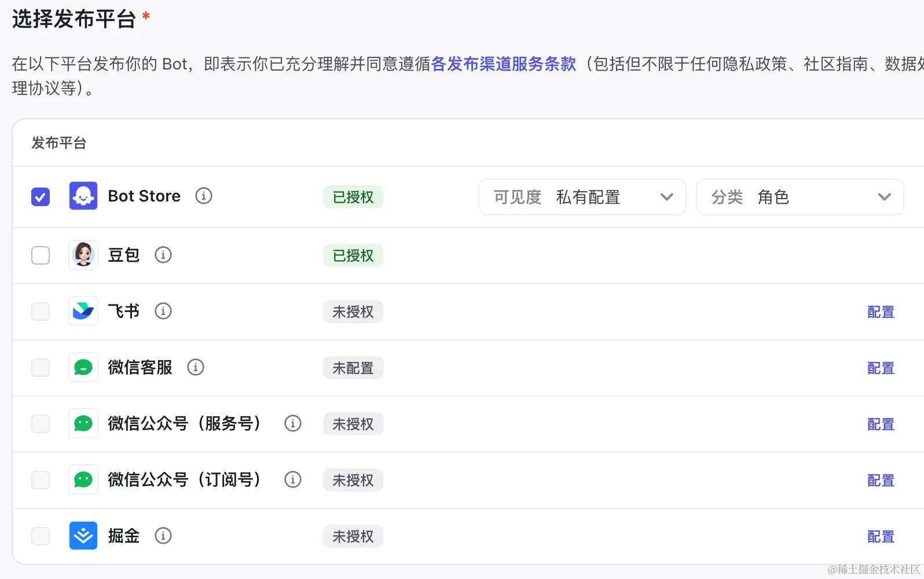Image resolution: width=924 pixels, height=579 pixels.
Task: Click the Bot Store platform logo
Action: [x=83, y=196]
